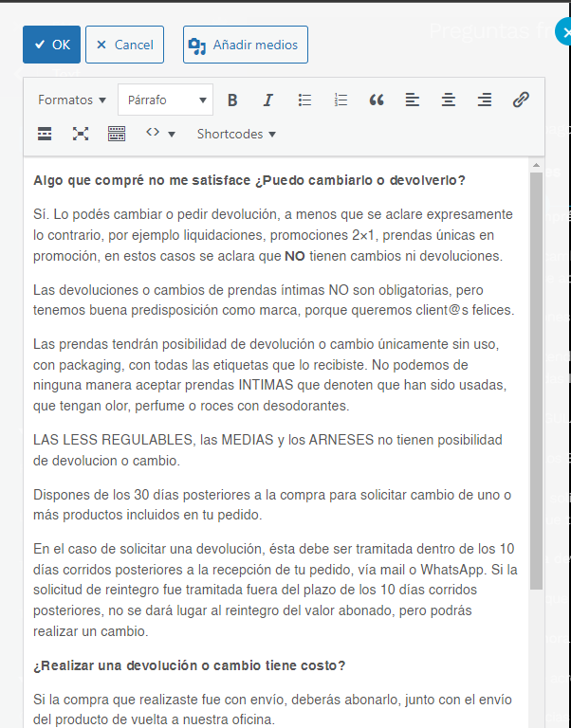Open the code brackets dropdown

point(160,134)
